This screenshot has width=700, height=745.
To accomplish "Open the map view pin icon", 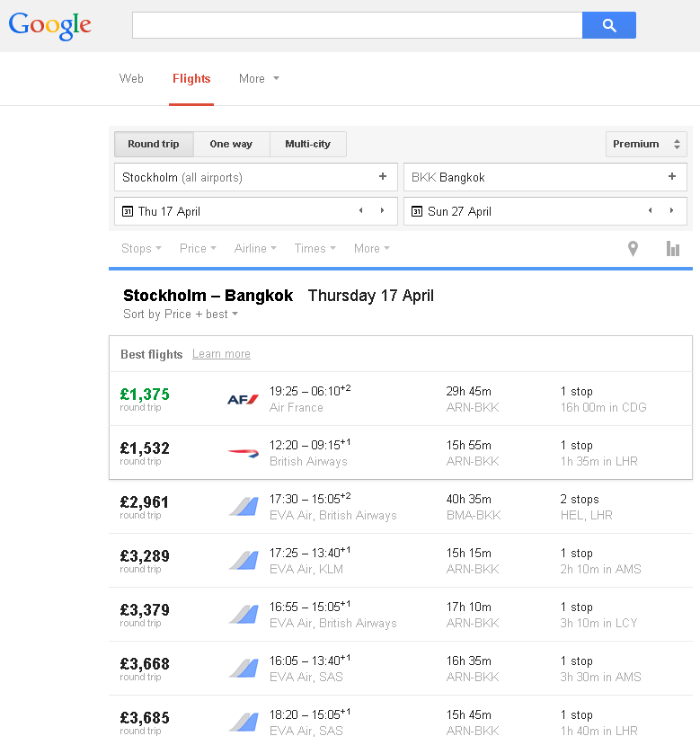I will (633, 249).
